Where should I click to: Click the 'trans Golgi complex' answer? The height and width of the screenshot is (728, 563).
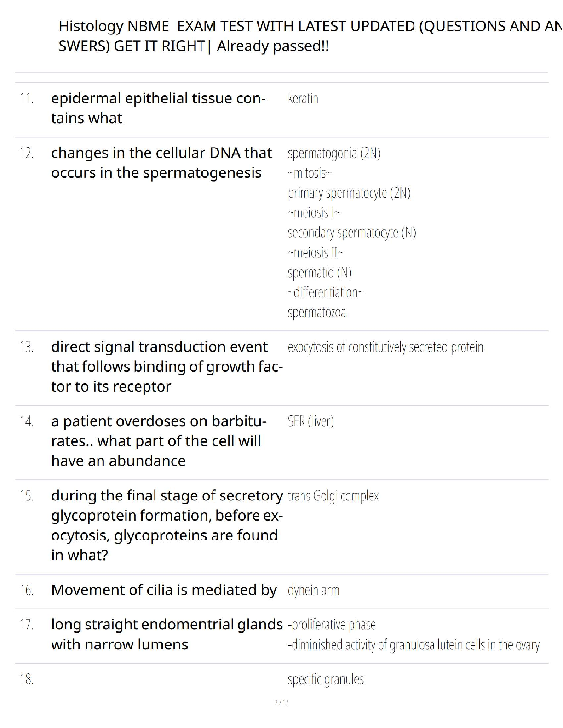tap(333, 496)
